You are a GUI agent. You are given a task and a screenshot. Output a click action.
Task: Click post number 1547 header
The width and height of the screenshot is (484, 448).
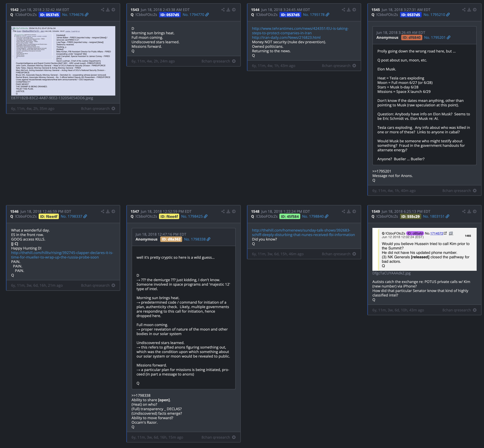click(x=135, y=211)
